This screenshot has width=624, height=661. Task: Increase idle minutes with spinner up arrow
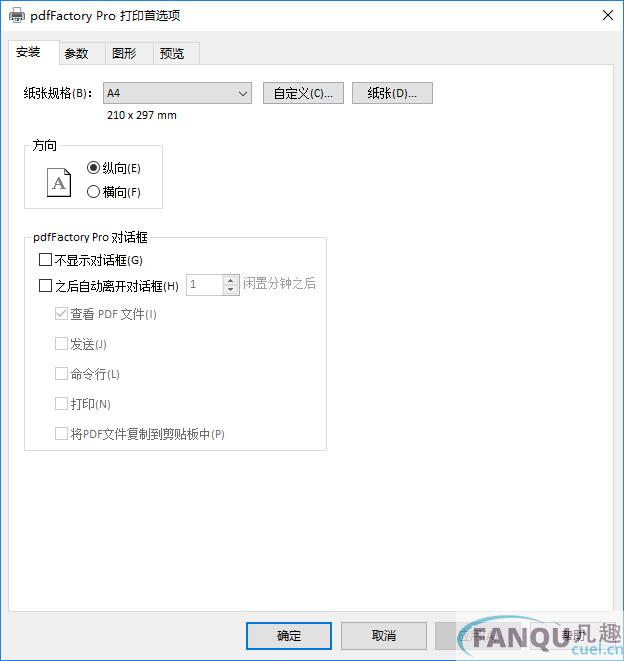point(230,280)
